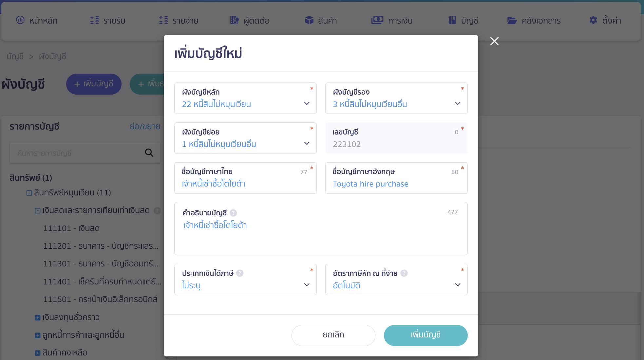Viewport: 644px width, 360px height.
Task: Open the ตั้งค่า settings menu
Action: (x=605, y=20)
